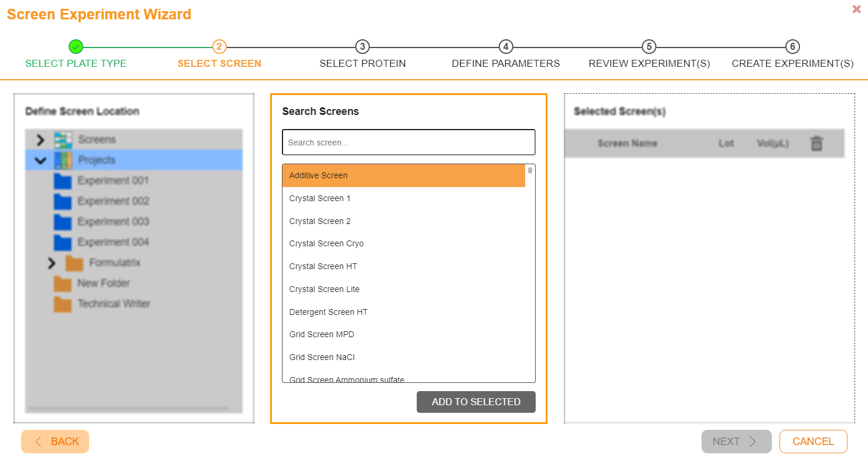Click the CANCEL button
The width and height of the screenshot is (868, 465).
813,441
